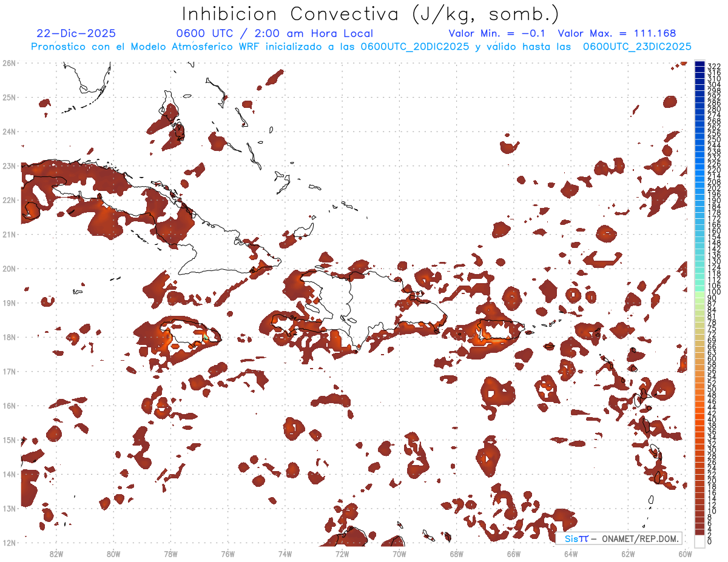Click the '74W' longitude label

285,554
